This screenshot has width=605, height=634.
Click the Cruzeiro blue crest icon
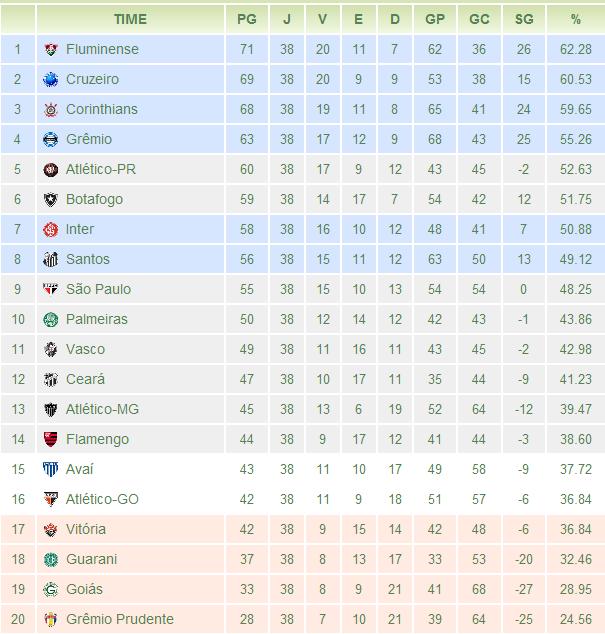(51, 79)
